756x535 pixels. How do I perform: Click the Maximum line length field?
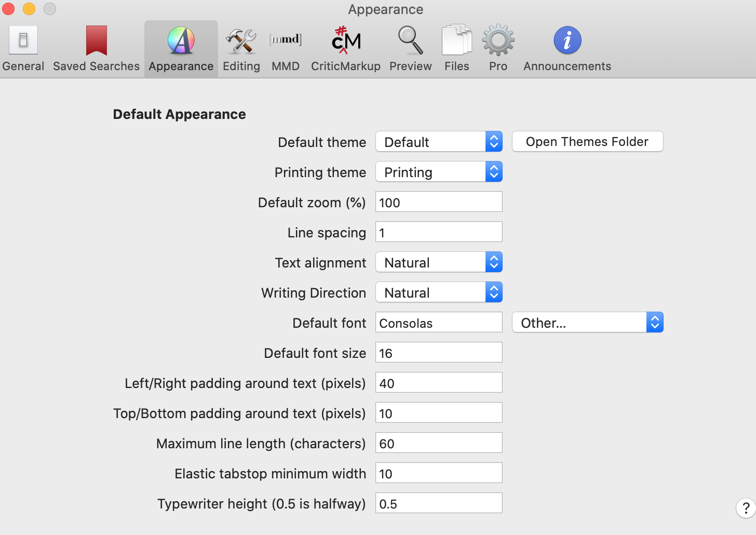point(439,443)
